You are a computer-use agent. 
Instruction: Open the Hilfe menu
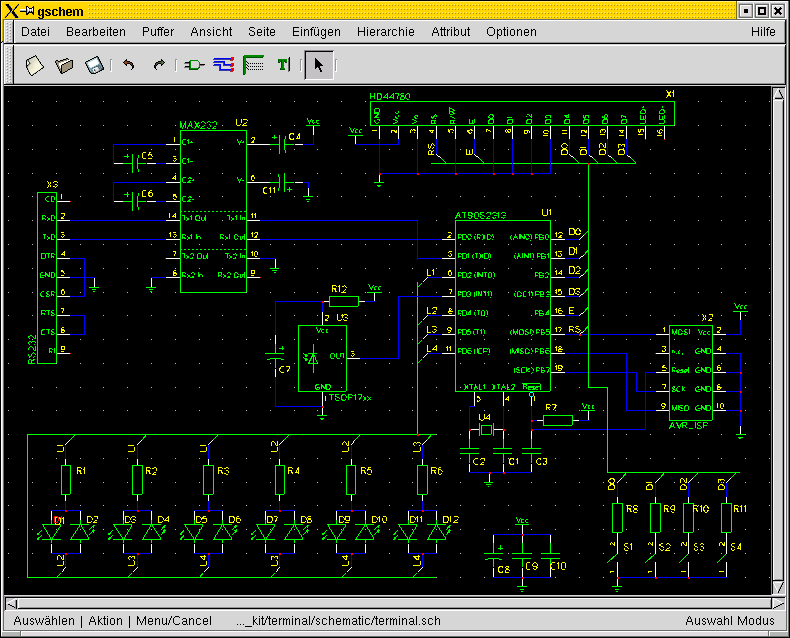[x=763, y=32]
